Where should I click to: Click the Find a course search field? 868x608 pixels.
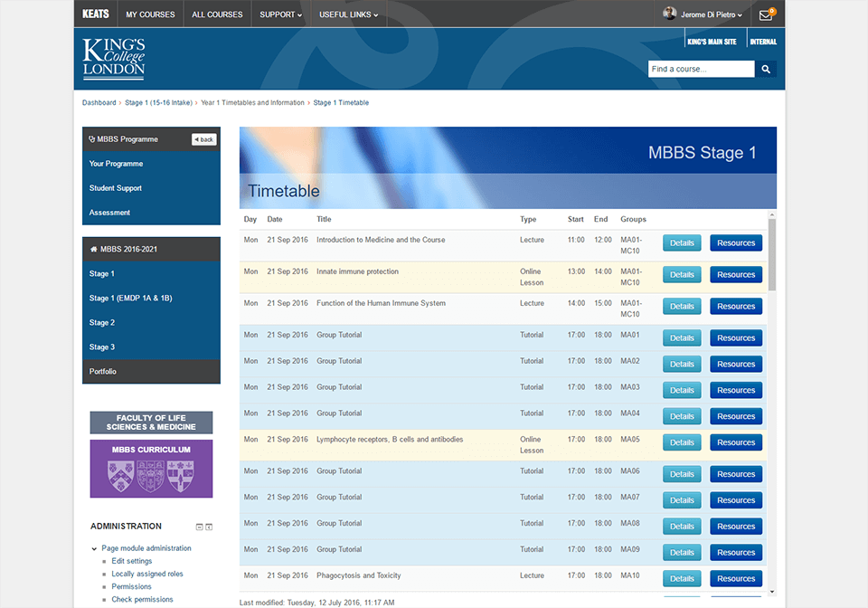(701, 70)
